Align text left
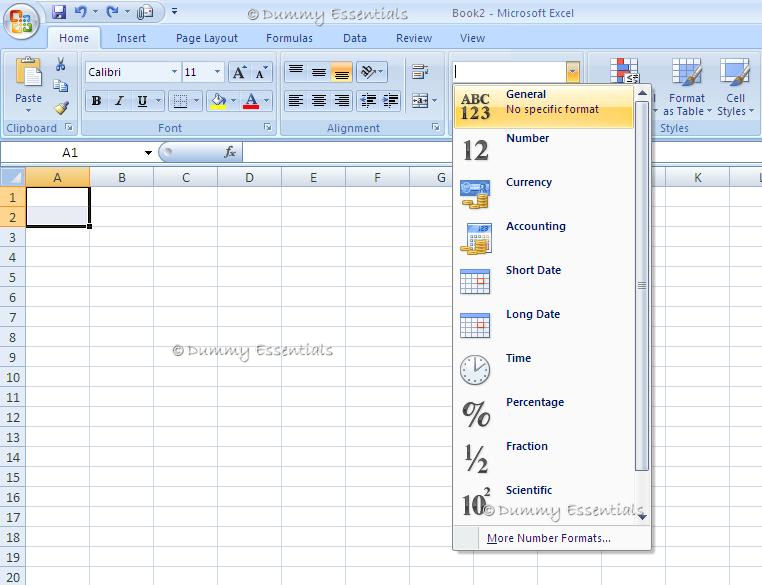 [x=296, y=101]
